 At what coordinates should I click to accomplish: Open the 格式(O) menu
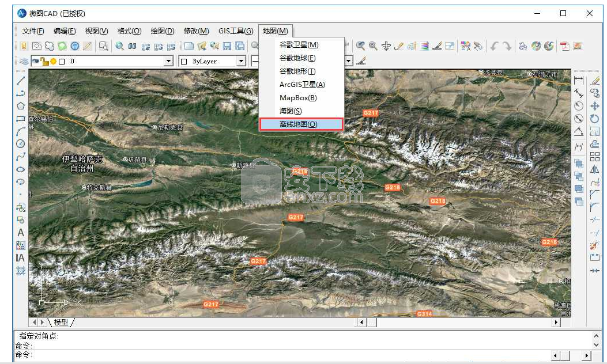[x=129, y=31]
